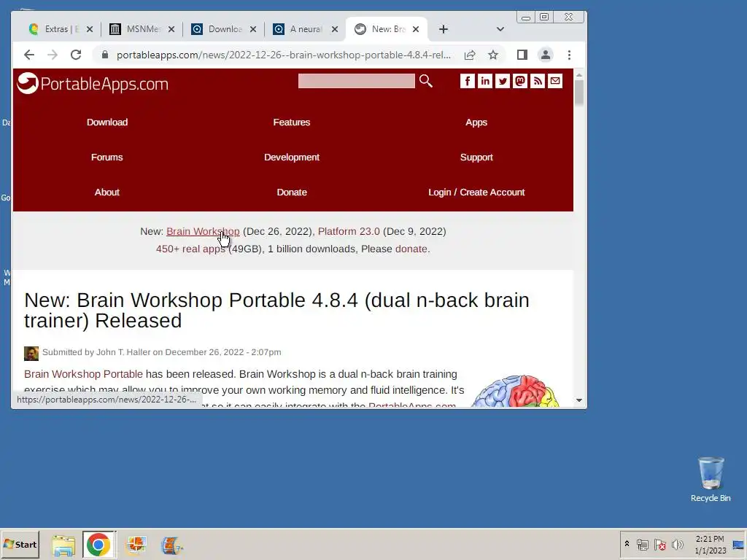Viewport: 747px width, 560px height.
Task: Close the A neural tab
Action: [x=335, y=29]
